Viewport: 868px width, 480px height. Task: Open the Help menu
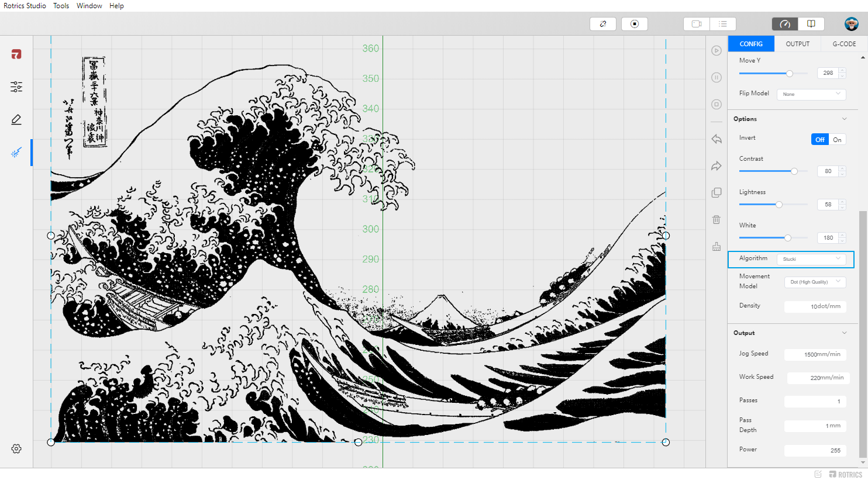(116, 6)
